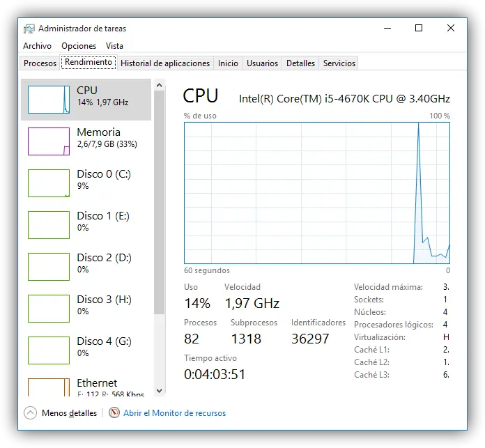Click the sidebar scroll down arrow

pyautogui.click(x=160, y=390)
